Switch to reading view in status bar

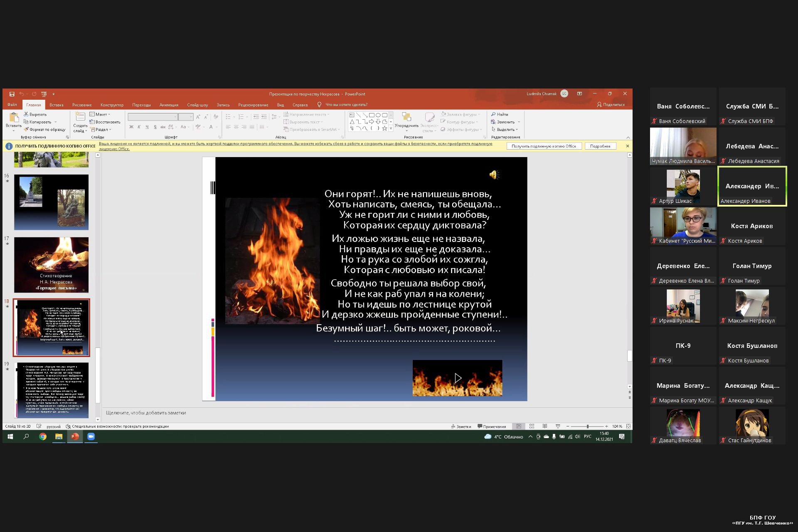544,426
